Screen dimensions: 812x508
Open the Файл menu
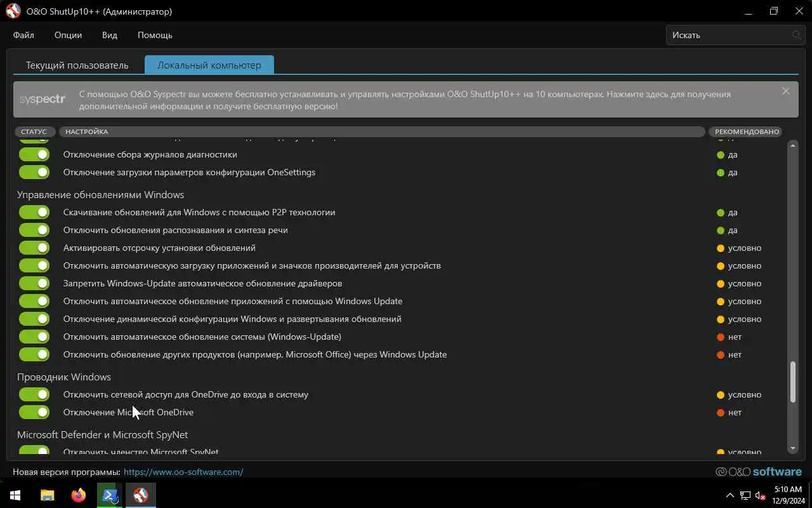(x=23, y=35)
